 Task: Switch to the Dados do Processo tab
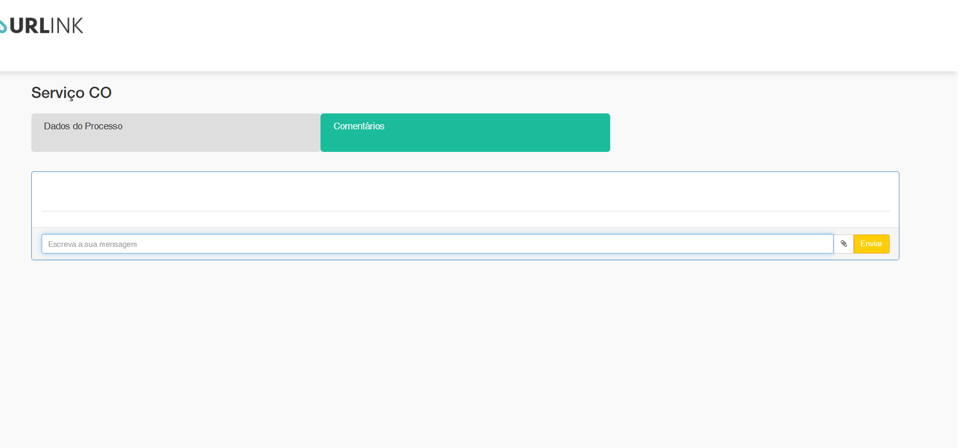tap(176, 132)
